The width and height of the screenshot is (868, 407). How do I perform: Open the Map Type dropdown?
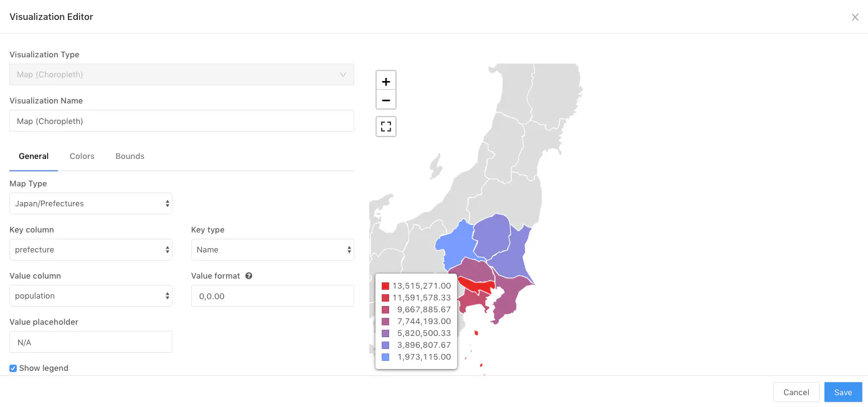90,203
